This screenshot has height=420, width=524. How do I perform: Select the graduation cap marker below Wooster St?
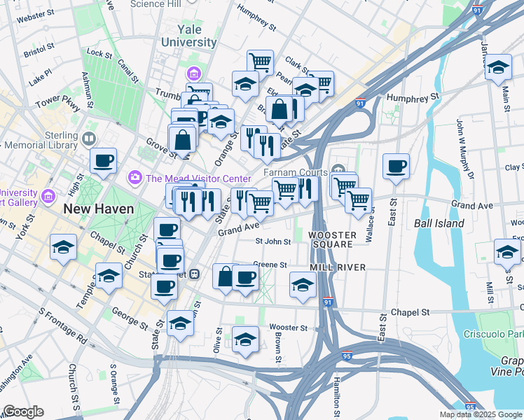pyautogui.click(x=245, y=342)
